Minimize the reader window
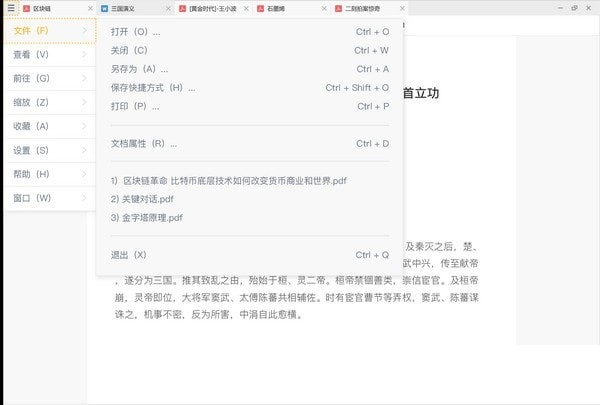This screenshot has height=405, width=600. pos(560,8)
